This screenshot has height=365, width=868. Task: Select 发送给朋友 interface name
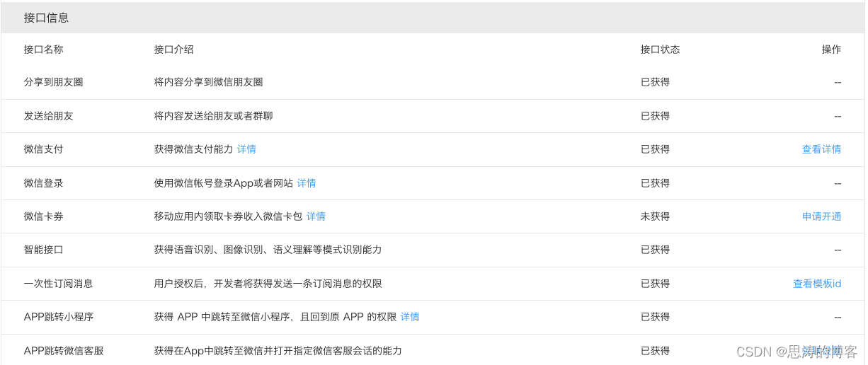tap(48, 116)
